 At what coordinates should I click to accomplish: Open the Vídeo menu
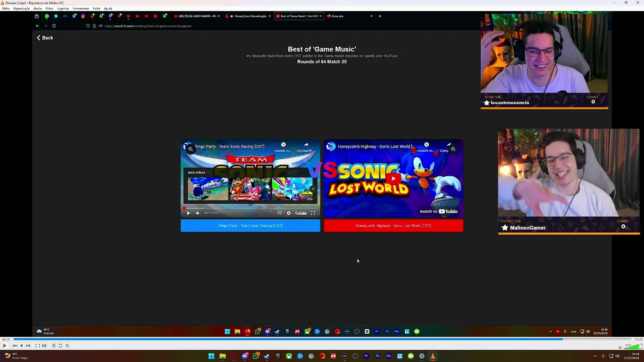[49, 9]
